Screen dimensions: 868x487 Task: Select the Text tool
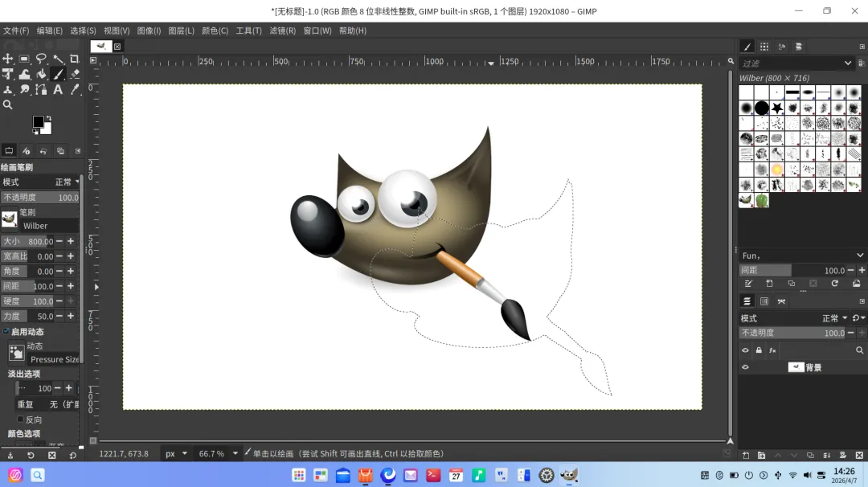tap(58, 89)
